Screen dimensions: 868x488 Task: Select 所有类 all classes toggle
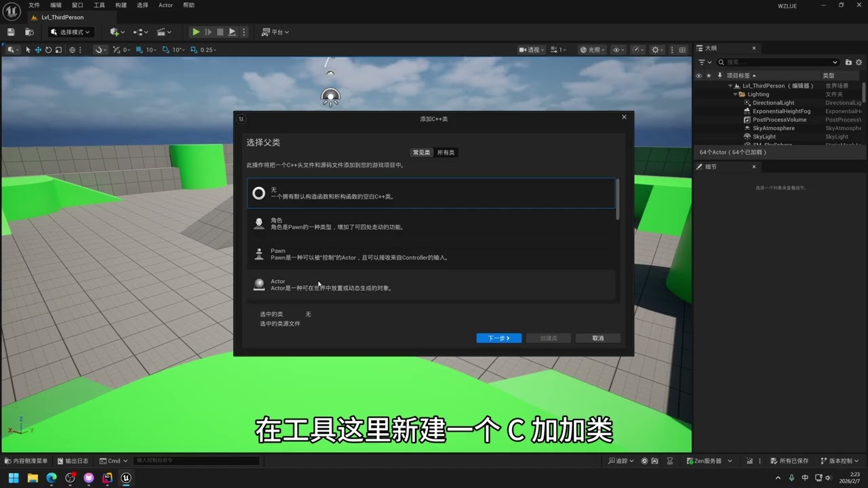tap(446, 152)
